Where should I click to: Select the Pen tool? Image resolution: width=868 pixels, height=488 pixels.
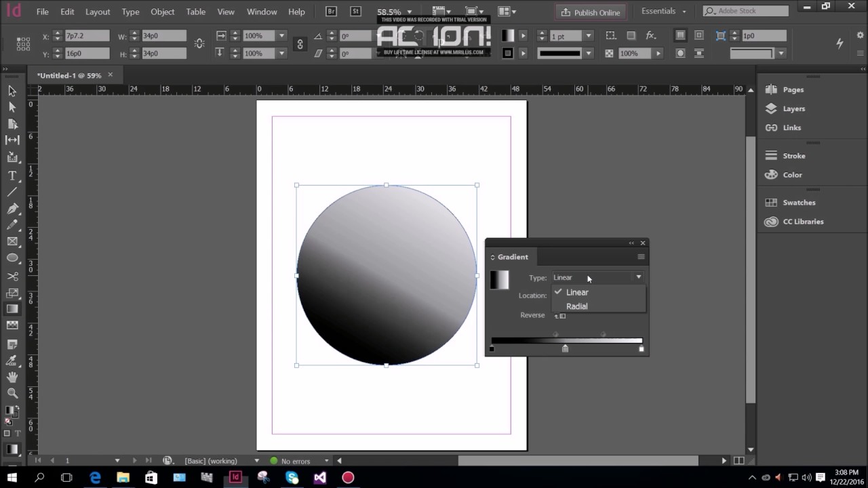coord(12,209)
